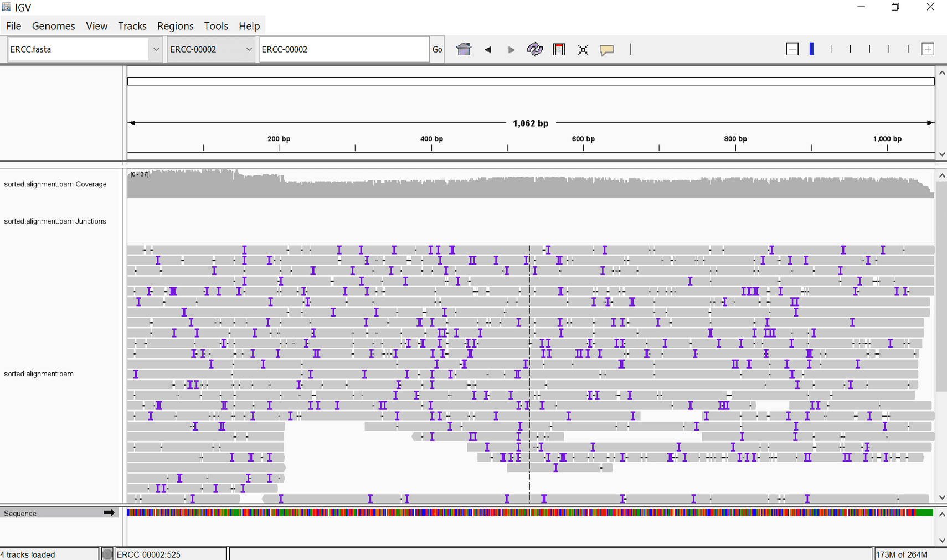This screenshot has width=947, height=560.
Task: Toggle the popup text behavior speech bubble icon
Action: point(608,49)
